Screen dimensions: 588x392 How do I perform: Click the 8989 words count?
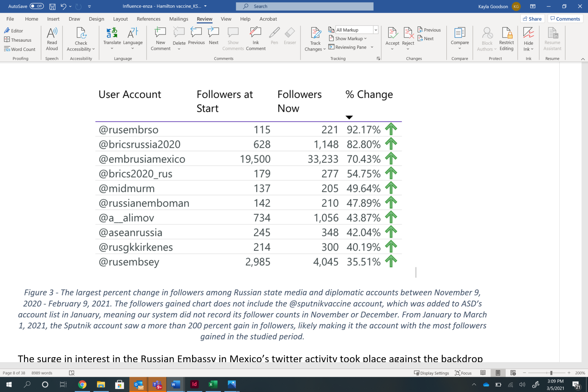(x=42, y=373)
